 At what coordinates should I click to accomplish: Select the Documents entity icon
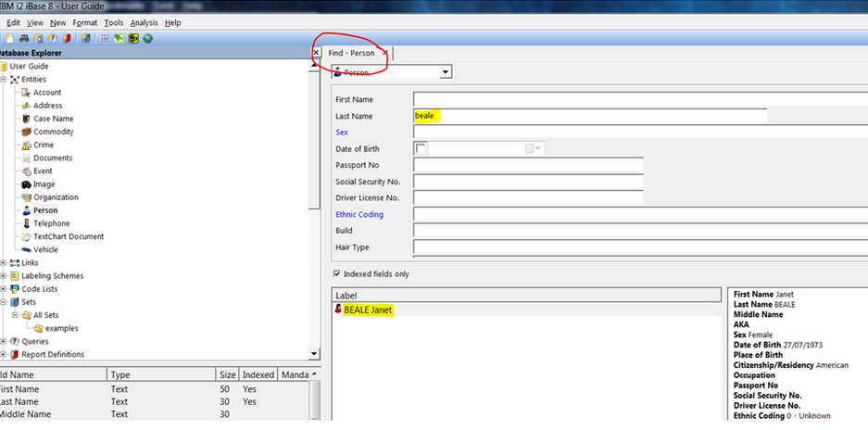coord(25,158)
